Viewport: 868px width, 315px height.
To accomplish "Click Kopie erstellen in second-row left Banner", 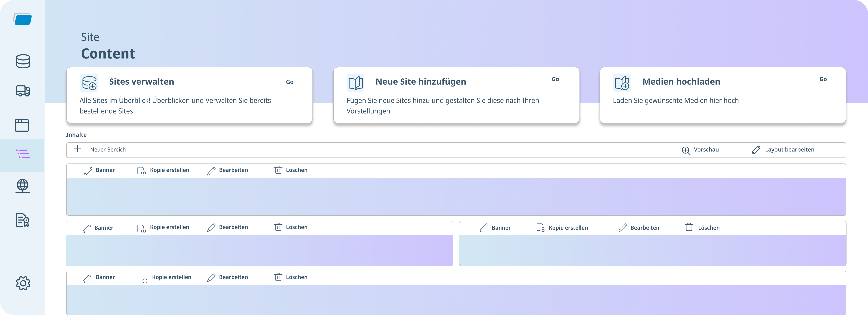I will [169, 227].
